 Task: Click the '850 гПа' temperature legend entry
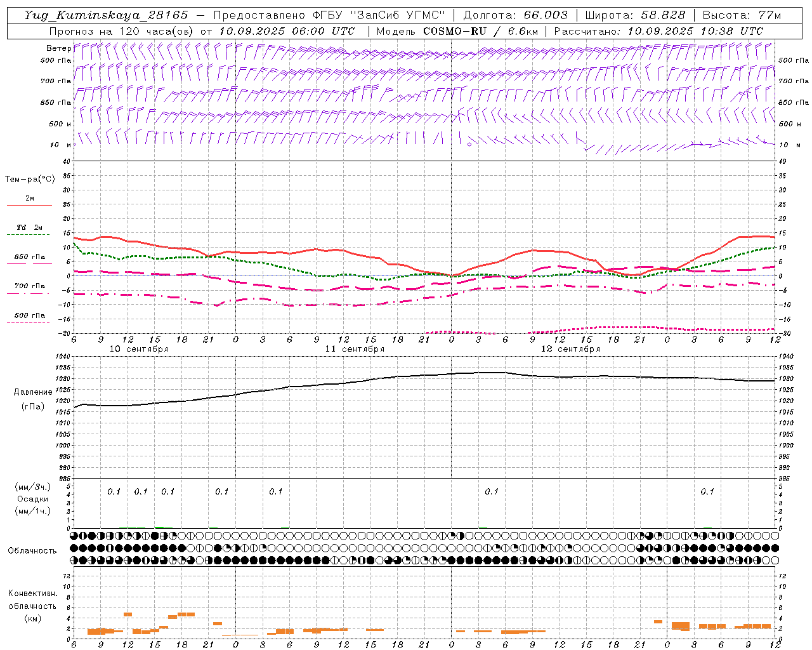click(30, 257)
